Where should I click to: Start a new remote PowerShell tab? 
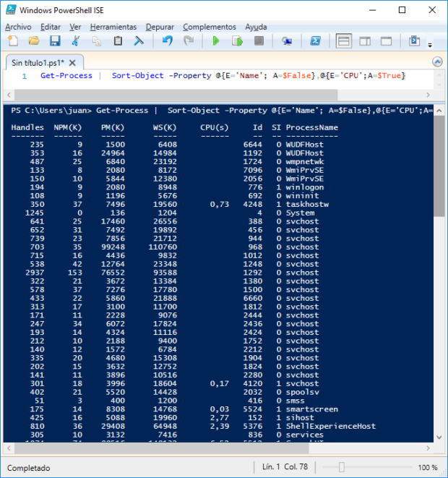coord(287,41)
